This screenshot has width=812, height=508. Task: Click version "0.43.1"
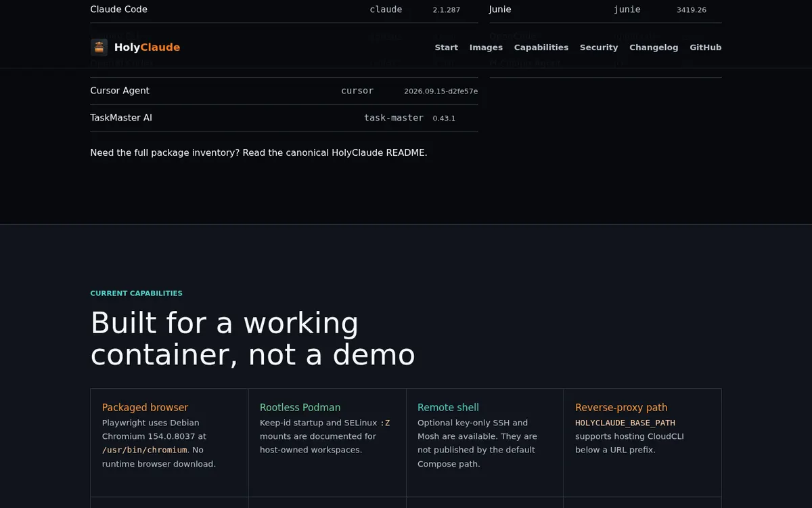[444, 119]
